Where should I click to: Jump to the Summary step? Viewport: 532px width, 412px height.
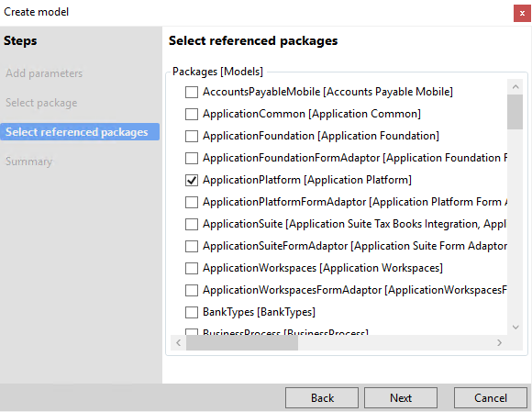click(28, 161)
